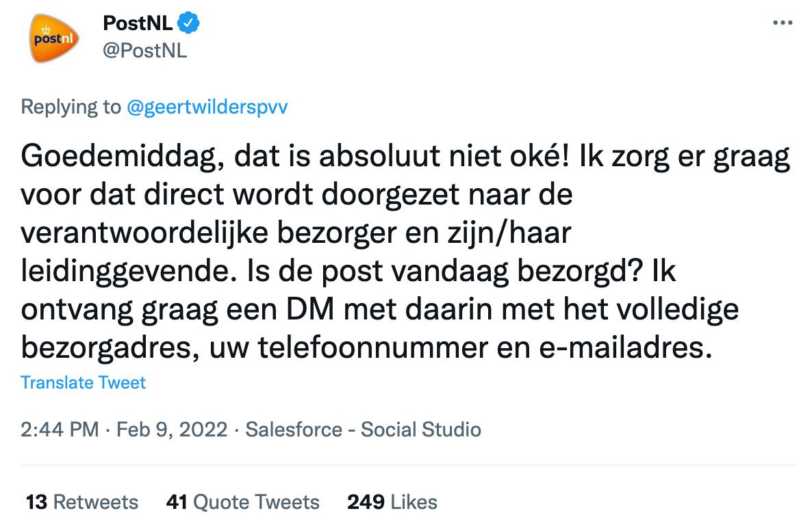Screen dimensions: 812x524
Task: Open the PostNL display name
Action: click(136, 22)
